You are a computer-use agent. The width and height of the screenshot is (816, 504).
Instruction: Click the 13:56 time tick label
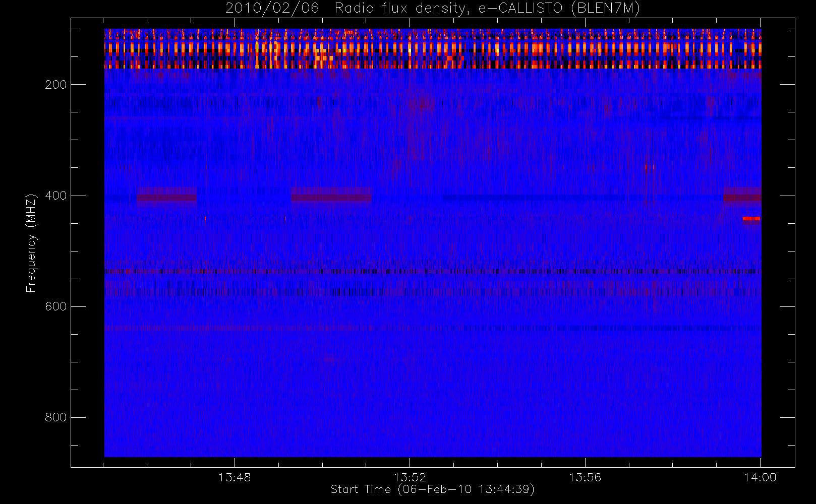pyautogui.click(x=585, y=477)
